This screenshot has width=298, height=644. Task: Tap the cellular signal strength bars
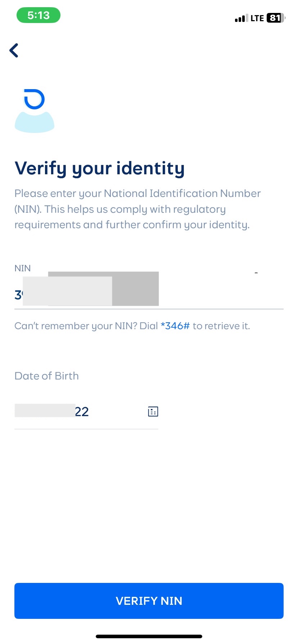coord(241,18)
